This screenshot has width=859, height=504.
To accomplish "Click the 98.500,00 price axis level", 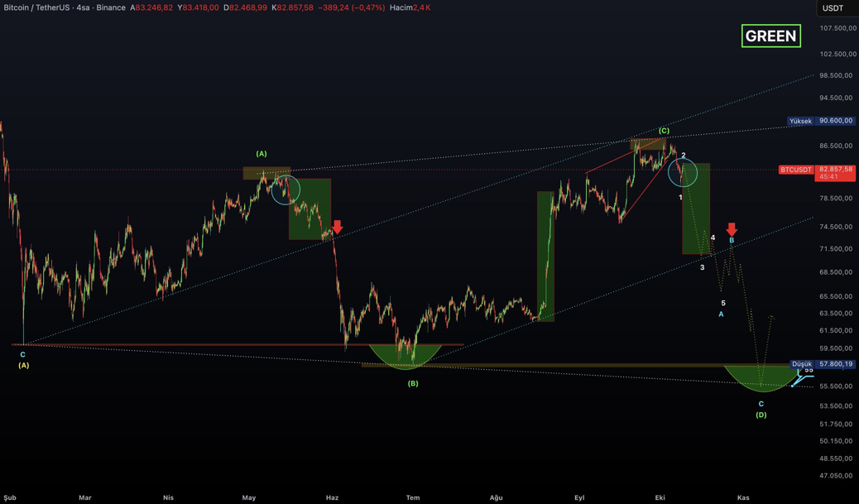I will pyautogui.click(x=836, y=75).
